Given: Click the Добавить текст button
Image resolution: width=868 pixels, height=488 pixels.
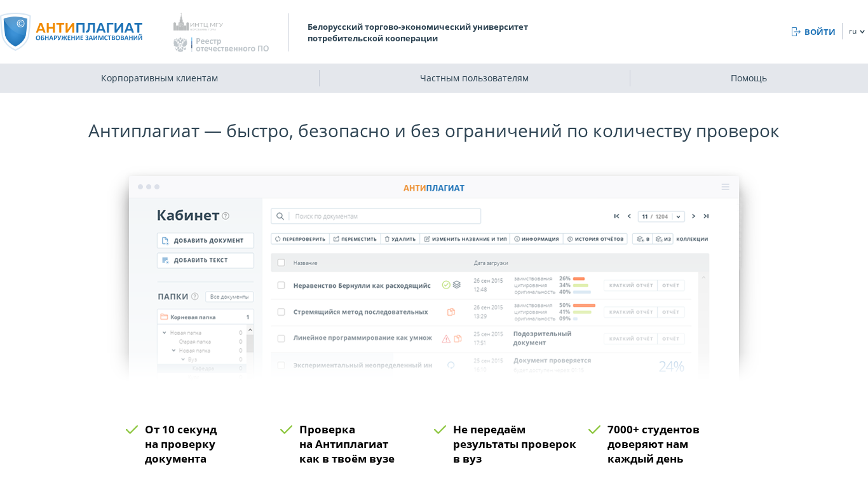Looking at the screenshot, I should click(205, 261).
